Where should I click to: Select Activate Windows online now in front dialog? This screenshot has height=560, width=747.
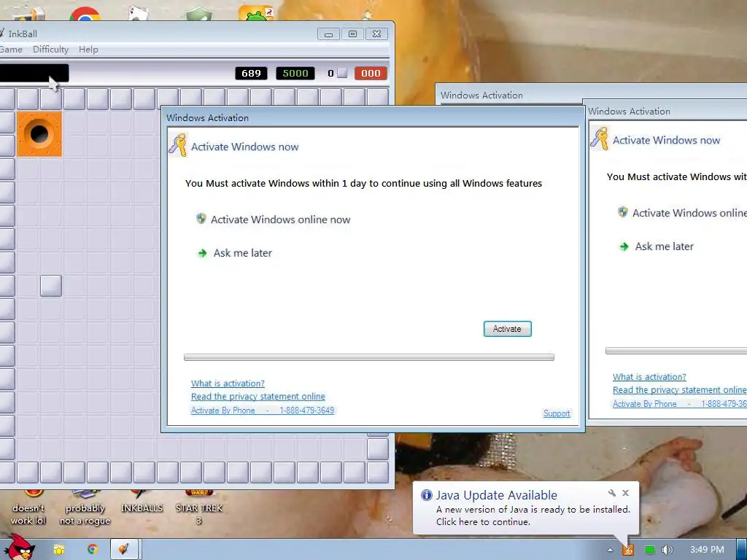pyautogui.click(x=280, y=219)
